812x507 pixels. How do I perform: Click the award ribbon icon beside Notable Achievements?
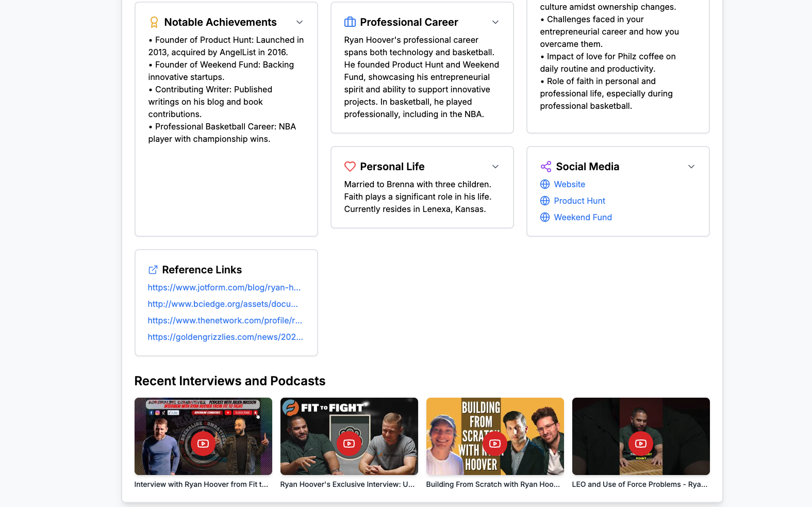click(154, 22)
